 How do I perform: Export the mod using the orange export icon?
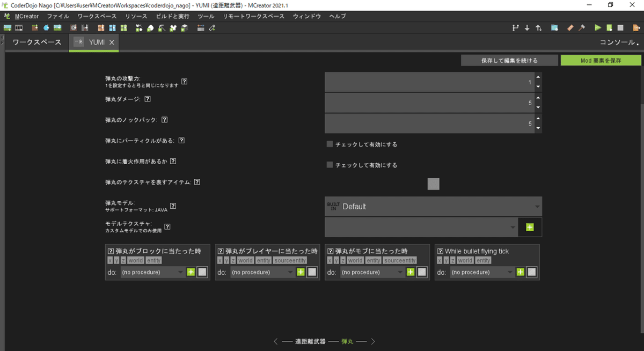pos(635,27)
